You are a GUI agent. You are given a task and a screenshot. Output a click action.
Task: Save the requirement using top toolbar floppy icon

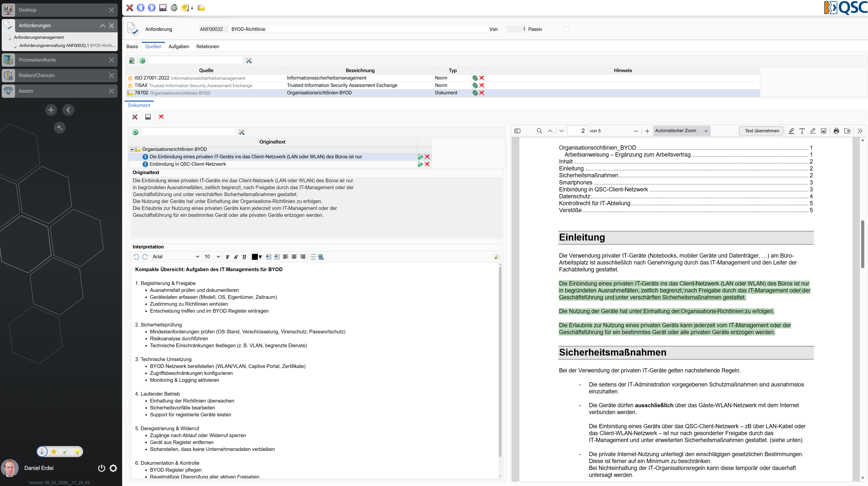click(x=163, y=8)
